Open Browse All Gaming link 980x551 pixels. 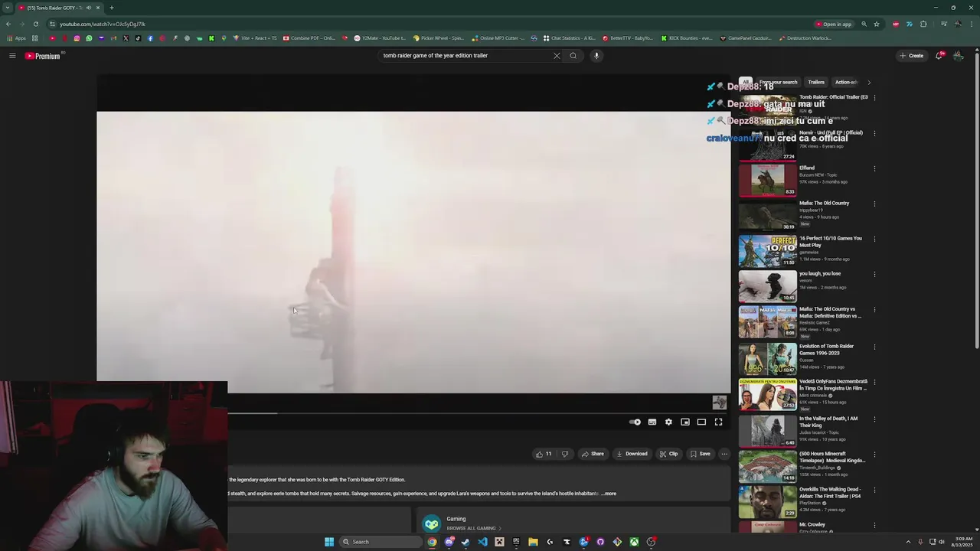pos(474,528)
